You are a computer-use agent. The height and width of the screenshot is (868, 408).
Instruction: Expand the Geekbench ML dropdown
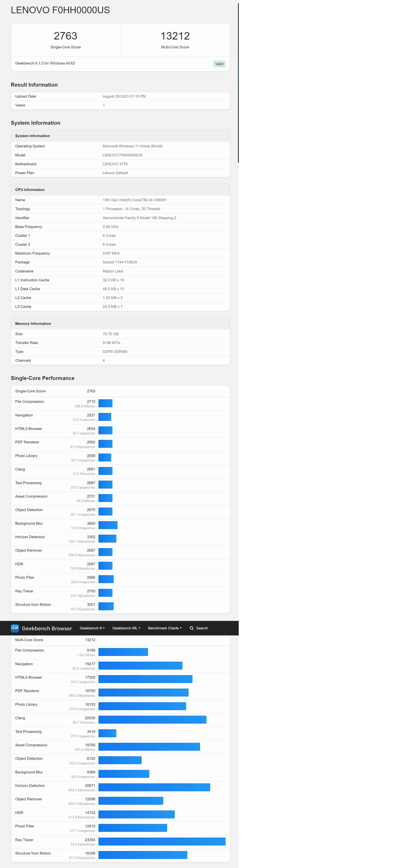[x=126, y=628]
